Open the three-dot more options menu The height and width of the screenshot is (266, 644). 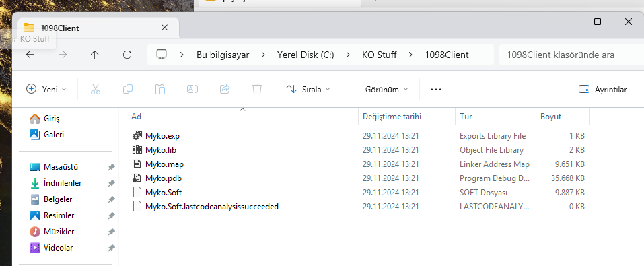tap(436, 89)
